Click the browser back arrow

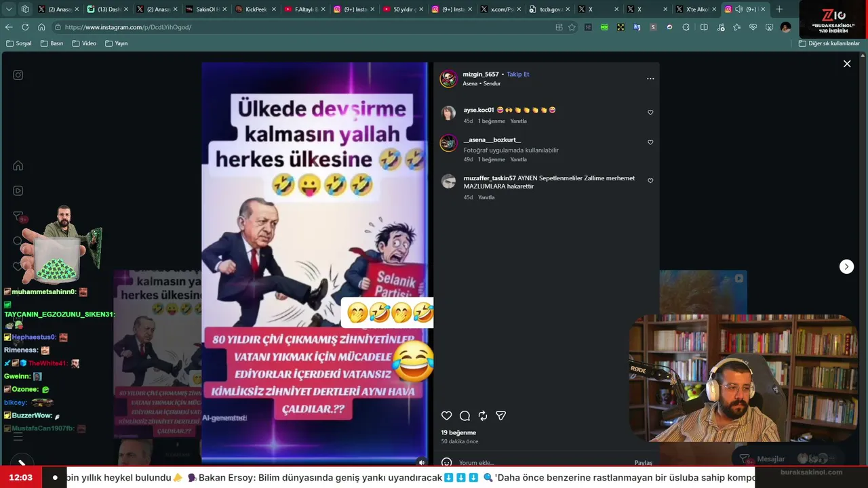9,27
